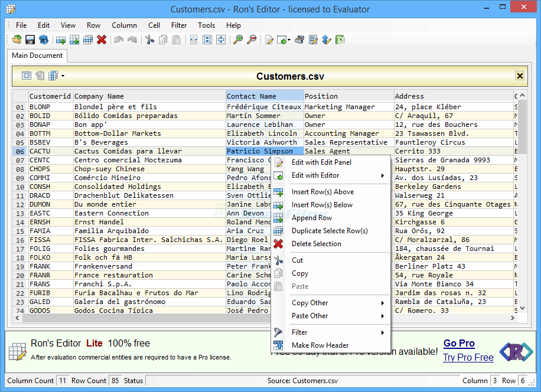Fit column width with horizontal arrows icon
The image size is (541, 392).
194,40
